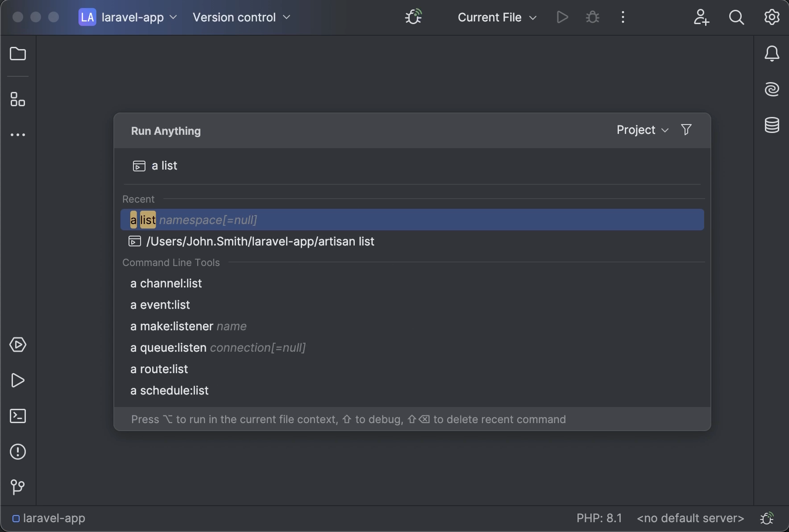Image resolution: width=789 pixels, height=532 pixels.
Task: Open the Git tool window
Action: click(x=18, y=487)
